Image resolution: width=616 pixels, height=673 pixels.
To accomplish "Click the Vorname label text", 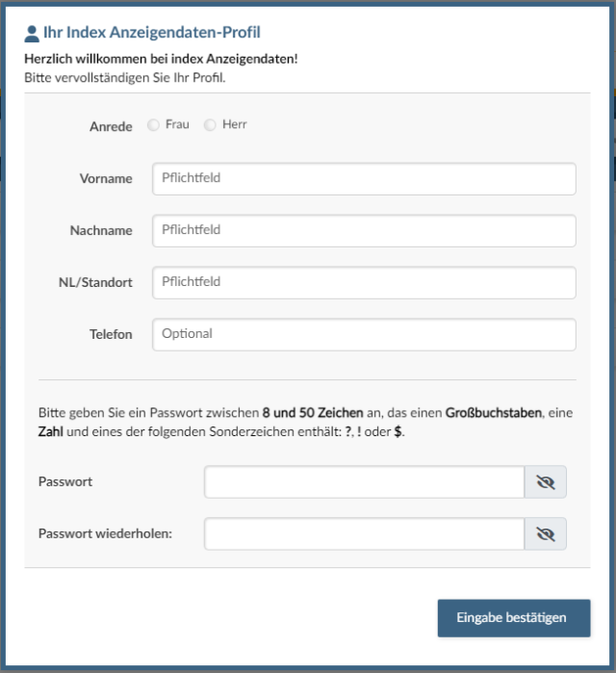I will [x=106, y=179].
